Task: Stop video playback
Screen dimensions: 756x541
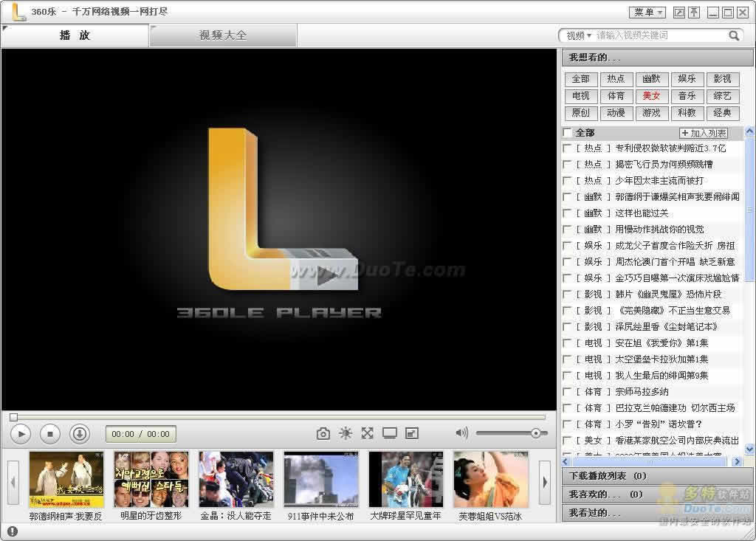Action: (x=50, y=434)
